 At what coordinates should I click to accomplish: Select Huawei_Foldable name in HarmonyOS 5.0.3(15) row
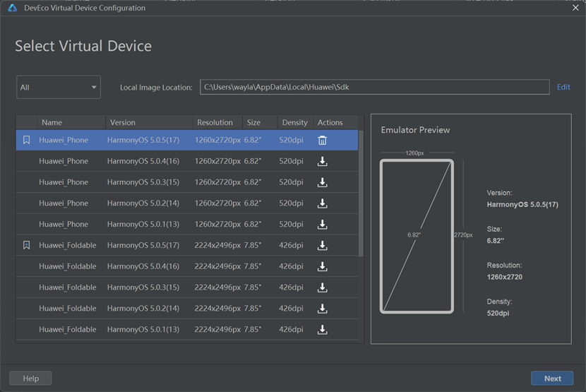[x=68, y=287]
